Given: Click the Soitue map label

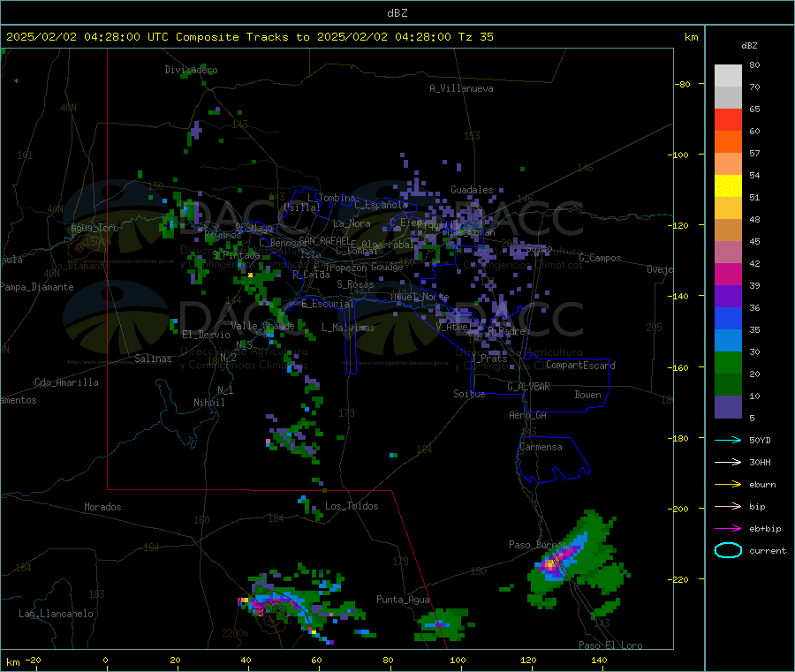Looking at the screenshot, I should point(469,394).
